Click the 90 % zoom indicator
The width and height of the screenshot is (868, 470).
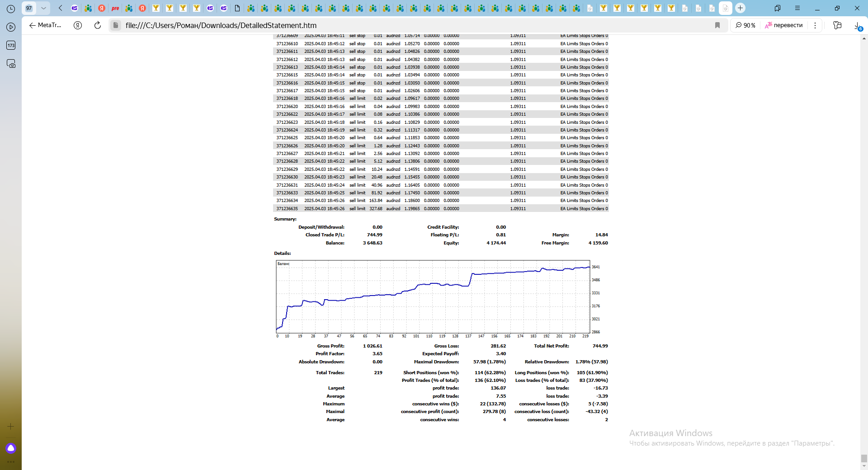(x=745, y=25)
